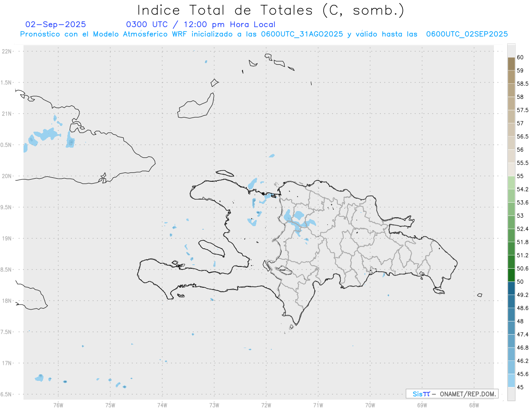Click the colorbar value "45.6"

coord(523,374)
